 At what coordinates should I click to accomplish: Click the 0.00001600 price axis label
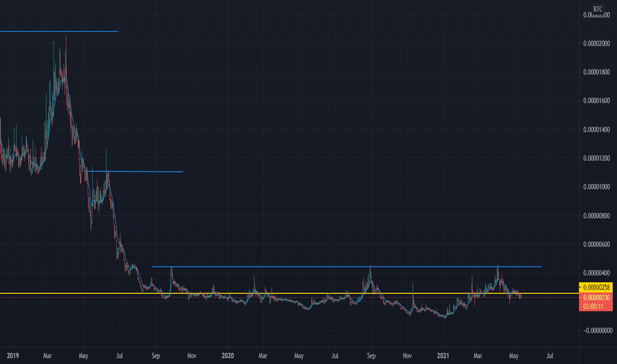[596, 101]
